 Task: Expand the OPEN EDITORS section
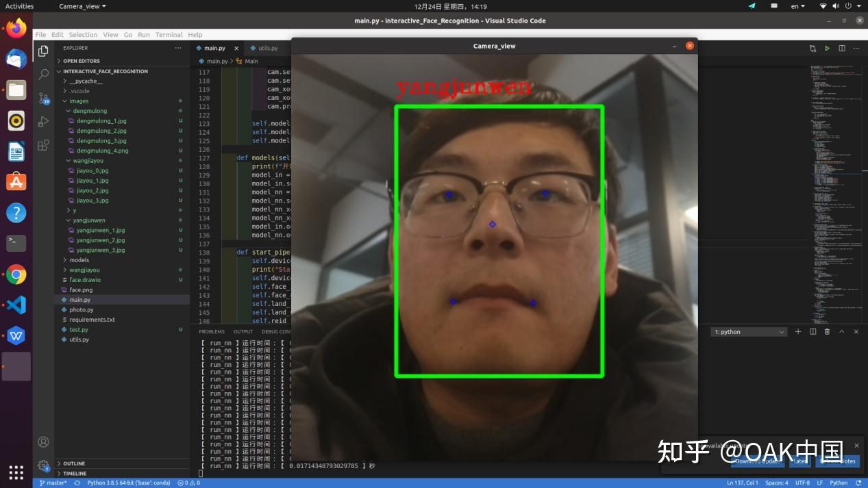pyautogui.click(x=121, y=61)
